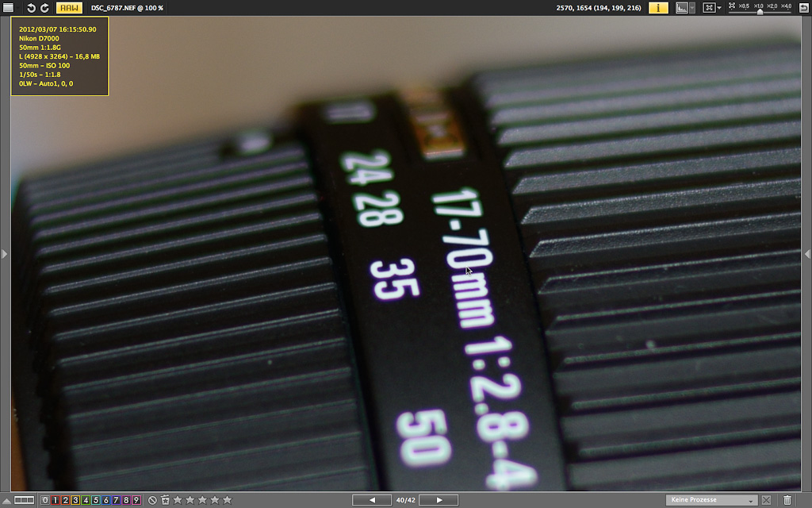Screen dimensions: 812x508
Task: Set zoom to x0.5
Action: (744, 6)
